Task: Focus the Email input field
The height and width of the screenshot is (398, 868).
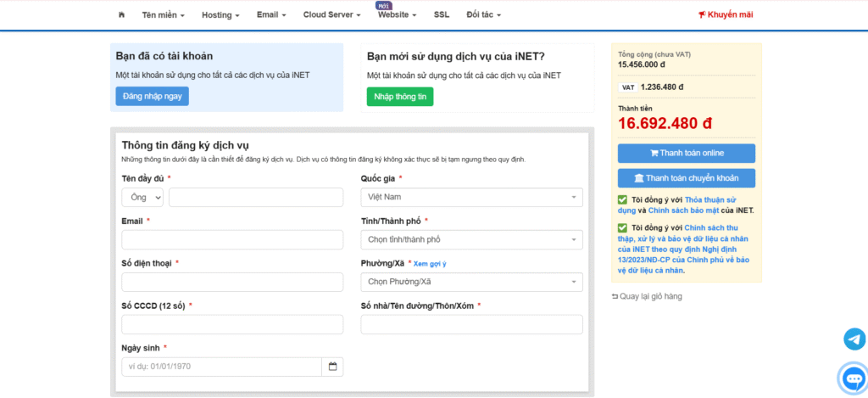Action: pyautogui.click(x=232, y=239)
